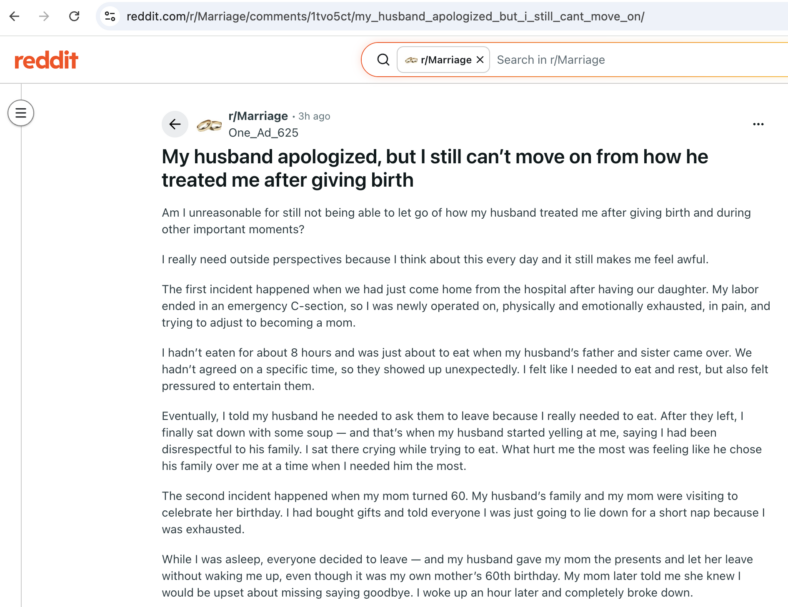Open the One_Ad_625 user profile
788x607 pixels.
pyautogui.click(x=263, y=133)
